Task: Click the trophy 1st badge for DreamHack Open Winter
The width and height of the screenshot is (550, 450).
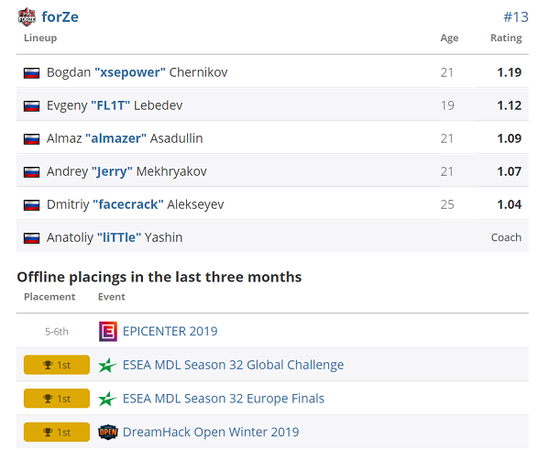Action: coord(57,432)
